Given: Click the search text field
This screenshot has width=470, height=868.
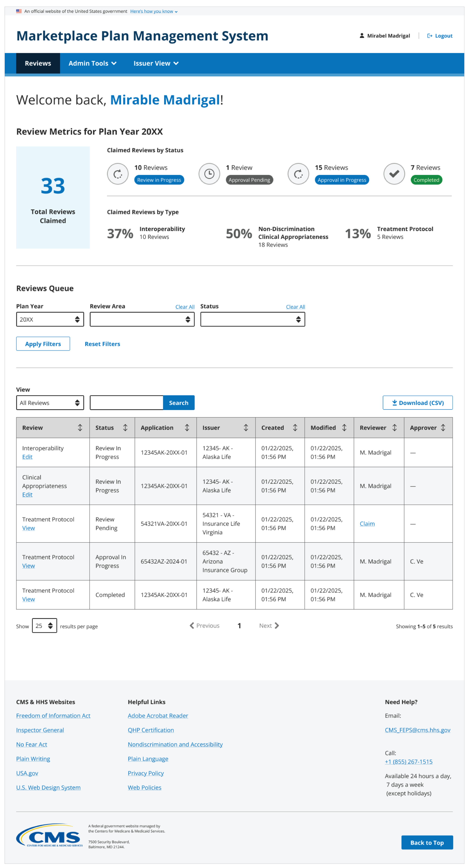Looking at the screenshot, I should [127, 403].
